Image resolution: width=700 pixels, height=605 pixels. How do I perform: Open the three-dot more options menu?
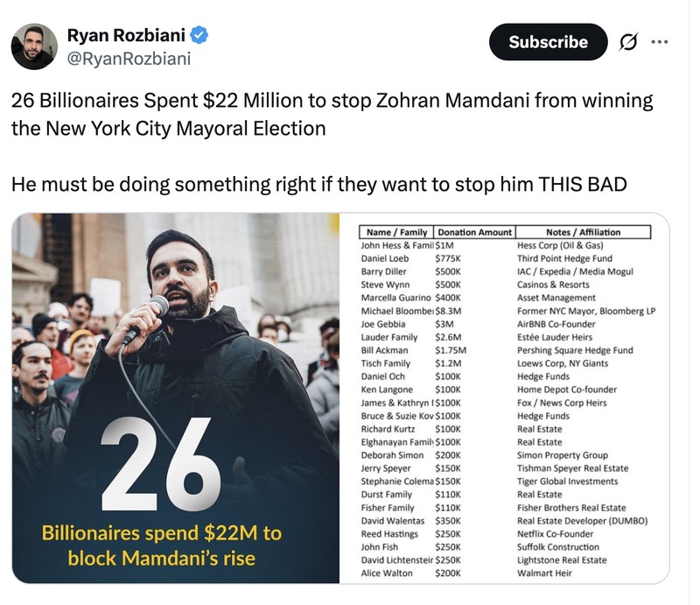(659, 41)
